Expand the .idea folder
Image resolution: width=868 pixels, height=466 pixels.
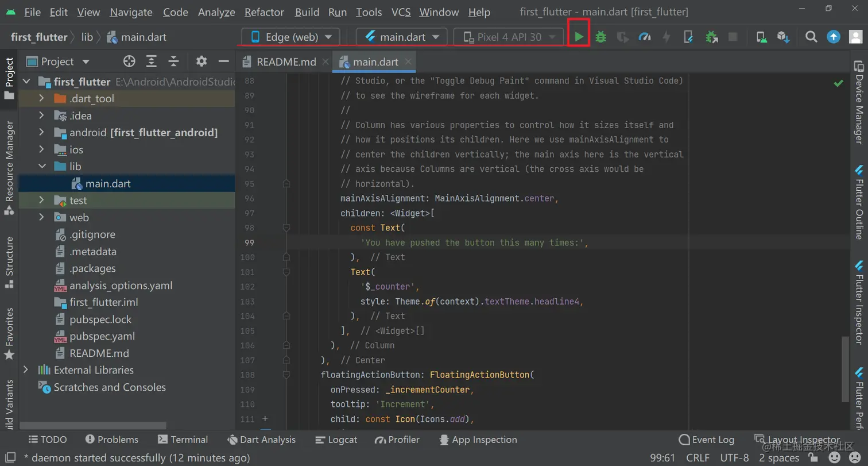41,115
